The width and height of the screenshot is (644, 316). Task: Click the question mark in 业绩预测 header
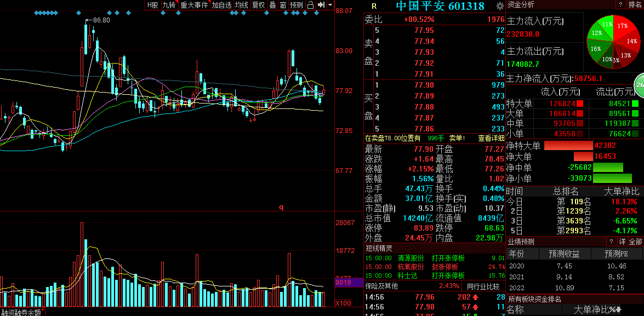(x=611, y=242)
